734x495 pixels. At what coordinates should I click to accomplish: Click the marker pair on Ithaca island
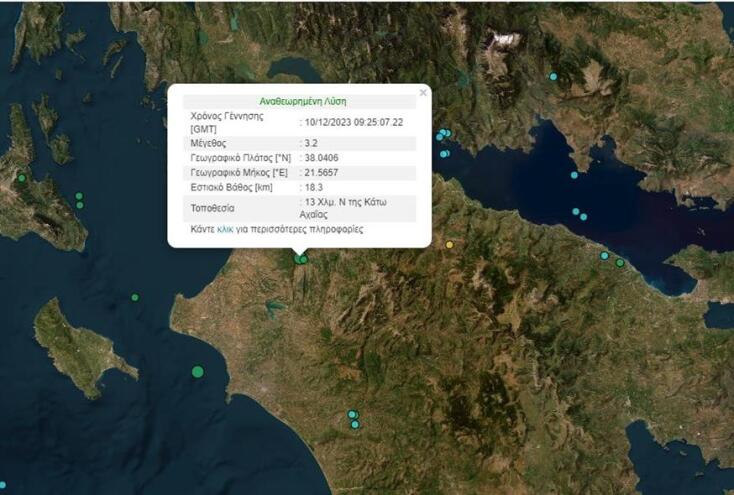click(79, 200)
